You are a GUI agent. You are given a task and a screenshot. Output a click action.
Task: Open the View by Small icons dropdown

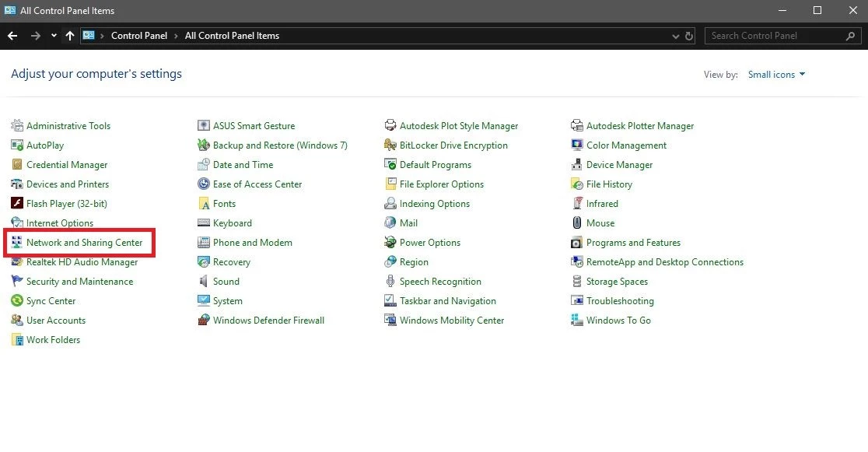[x=776, y=74]
